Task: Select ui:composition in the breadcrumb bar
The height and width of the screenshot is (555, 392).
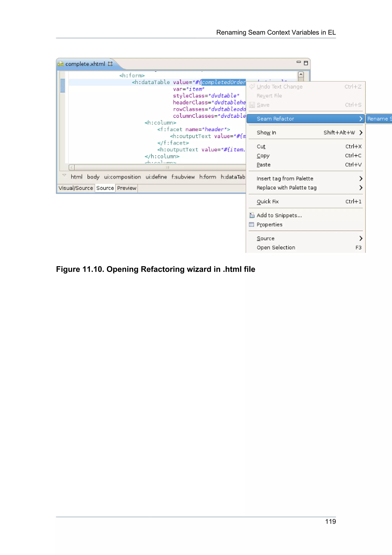Action: tap(122, 177)
